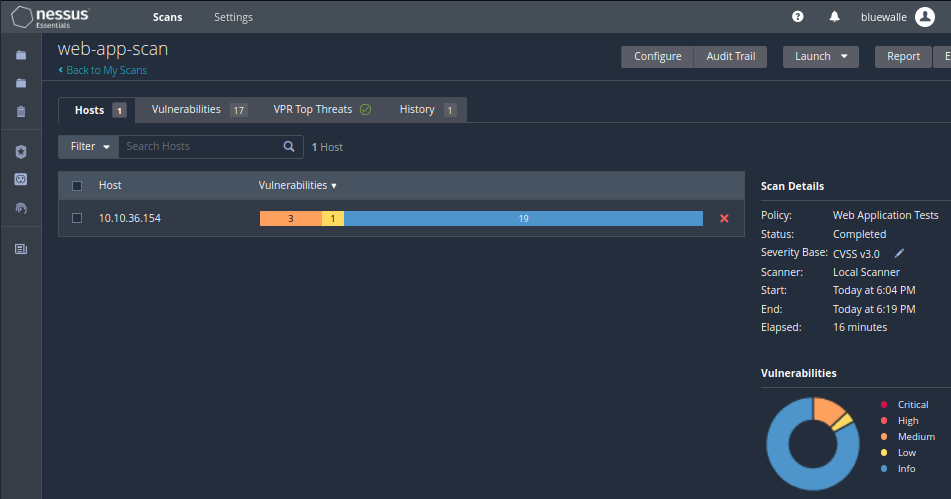Click the CVSS v3.0 value
The width and height of the screenshot is (951, 499).
(856, 254)
